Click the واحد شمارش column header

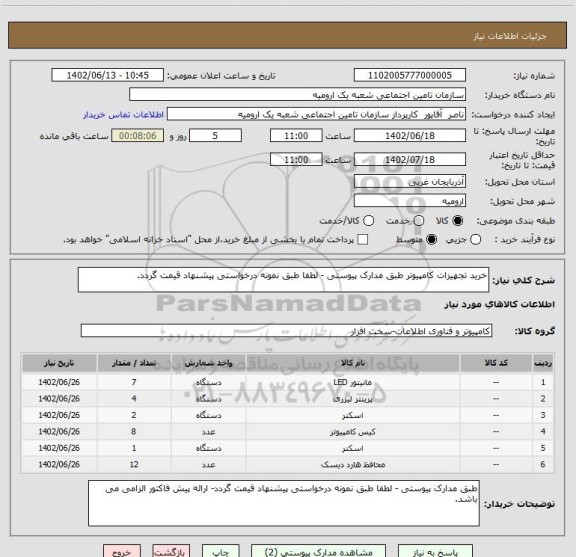click(208, 363)
